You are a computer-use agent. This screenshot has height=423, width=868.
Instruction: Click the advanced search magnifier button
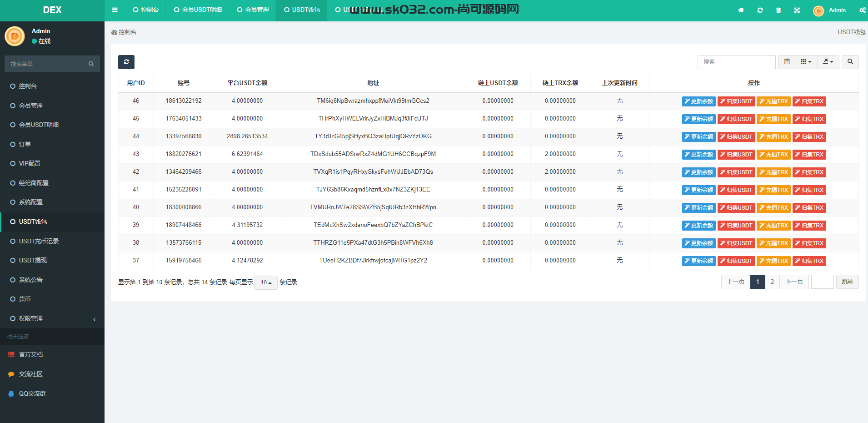[x=850, y=62]
